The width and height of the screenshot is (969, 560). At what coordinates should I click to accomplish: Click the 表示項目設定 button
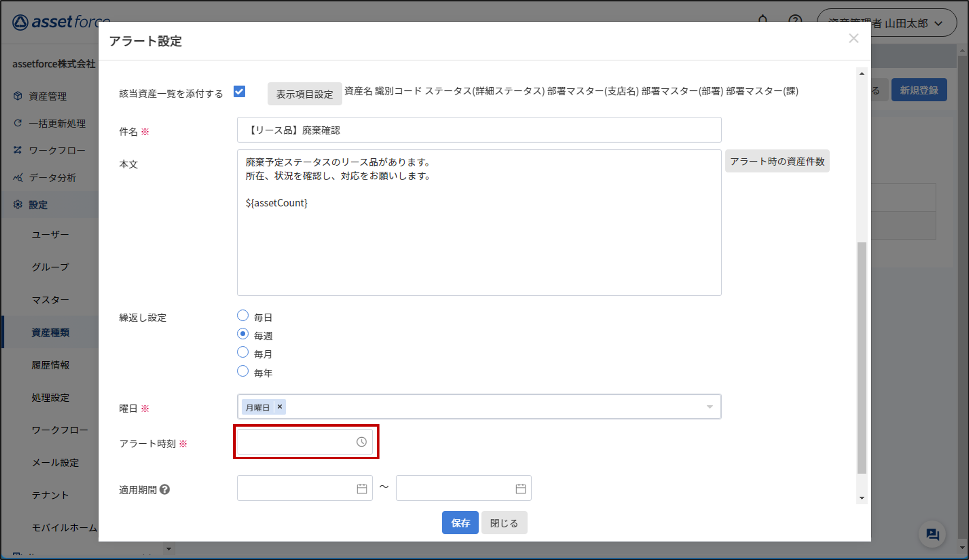click(x=304, y=94)
